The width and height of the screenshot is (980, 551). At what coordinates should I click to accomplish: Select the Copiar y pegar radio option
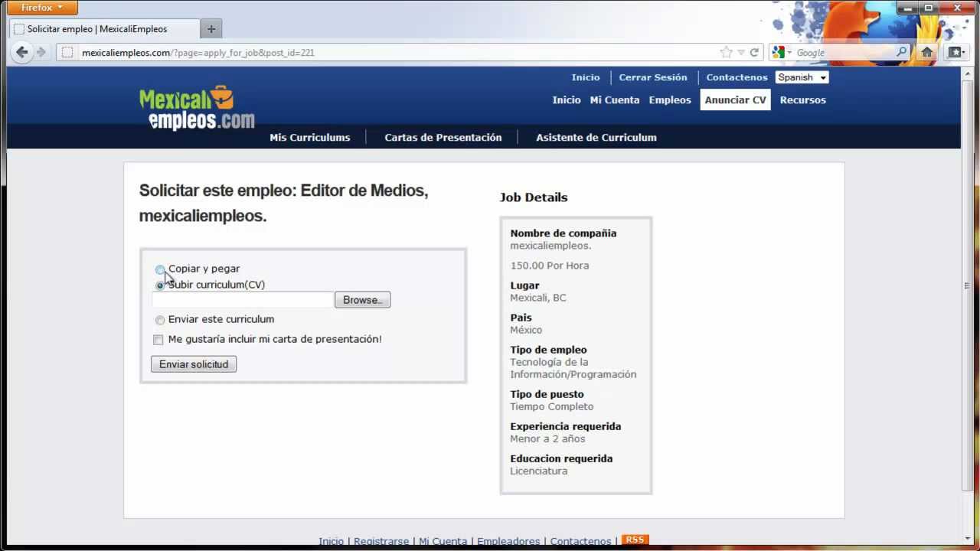point(160,269)
